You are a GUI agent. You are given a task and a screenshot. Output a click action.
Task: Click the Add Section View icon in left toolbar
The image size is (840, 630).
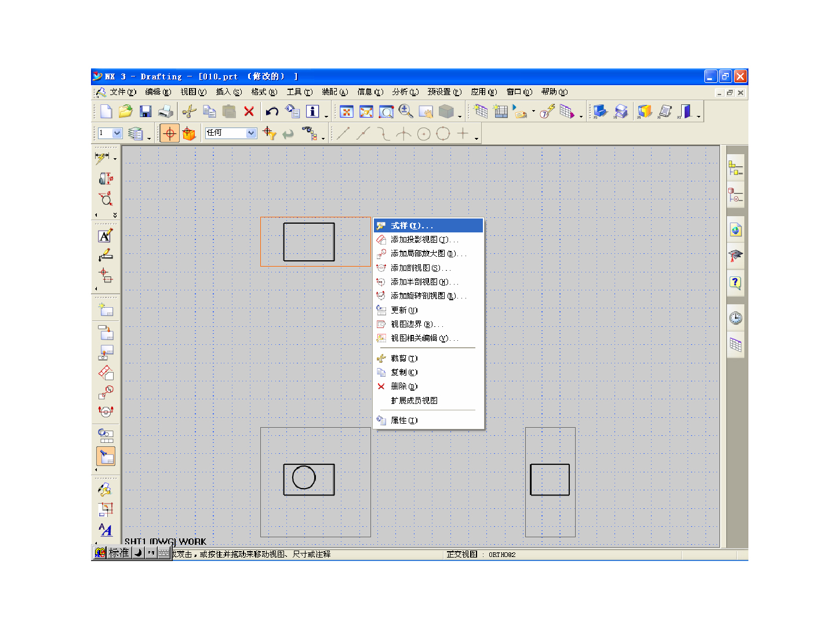click(x=106, y=411)
